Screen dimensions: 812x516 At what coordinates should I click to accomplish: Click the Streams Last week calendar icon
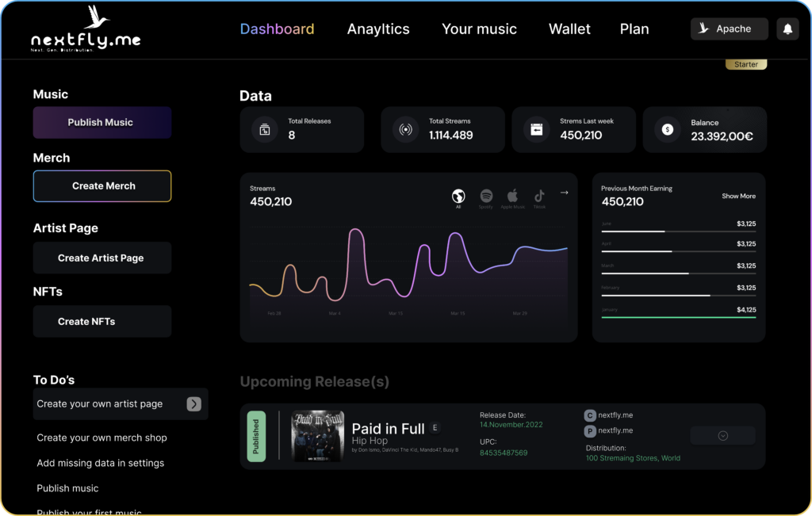pyautogui.click(x=537, y=129)
